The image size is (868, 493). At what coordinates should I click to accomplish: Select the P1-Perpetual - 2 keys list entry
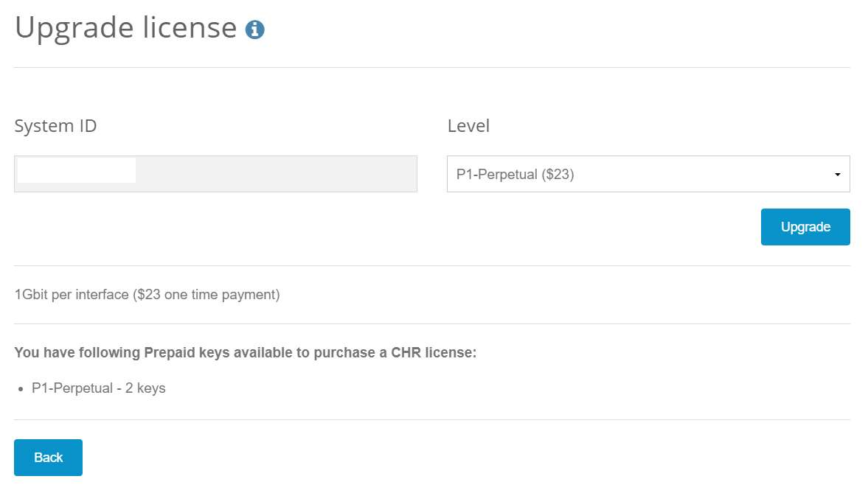(x=99, y=388)
